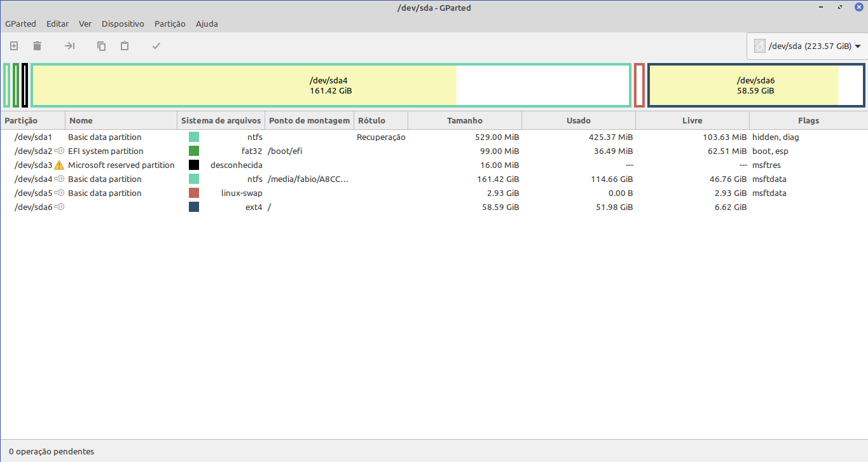Click the key lock icon on /dev/sda2
Image resolution: width=868 pixels, height=462 pixels.
(59, 151)
